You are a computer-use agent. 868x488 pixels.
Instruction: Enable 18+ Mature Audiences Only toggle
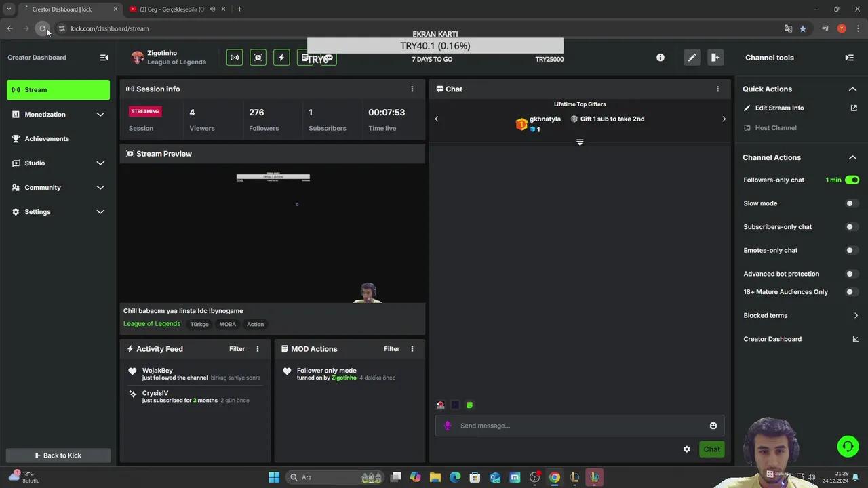[x=852, y=292]
